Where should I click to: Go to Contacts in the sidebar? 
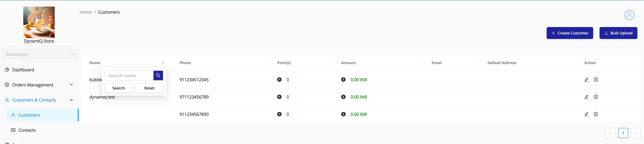point(27,130)
